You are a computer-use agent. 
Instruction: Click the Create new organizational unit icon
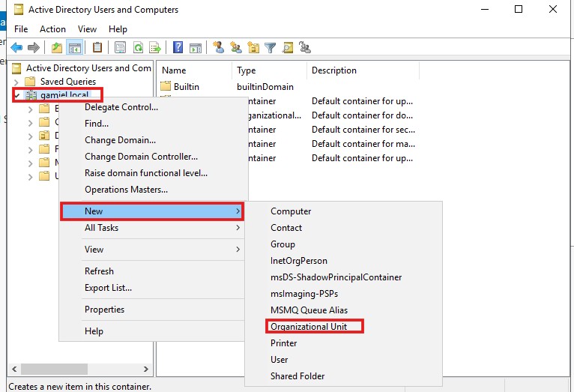point(253,47)
